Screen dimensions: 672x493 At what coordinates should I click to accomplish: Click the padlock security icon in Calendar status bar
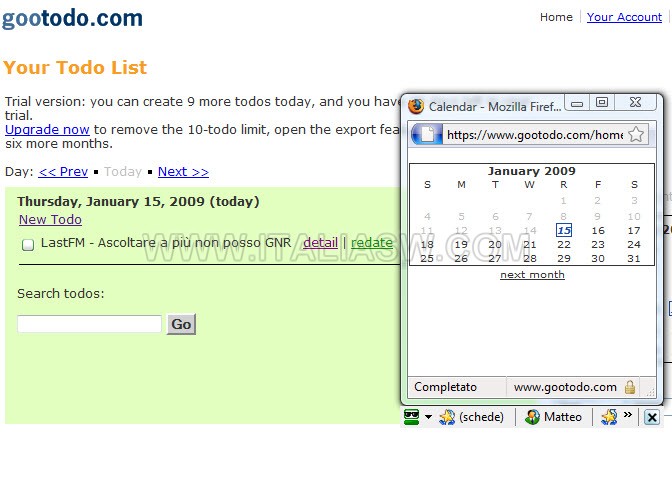click(630, 387)
